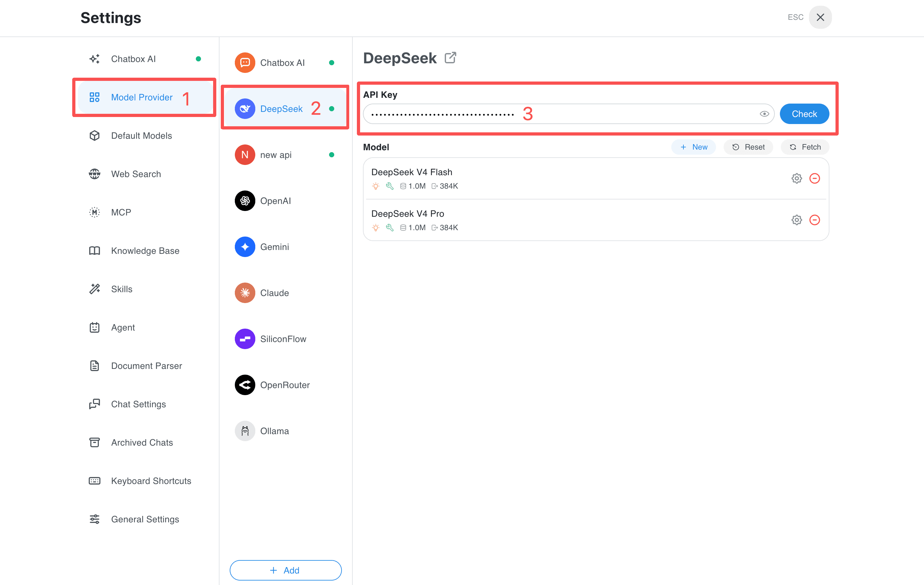924x585 pixels.
Task: Open Skills settings section
Action: pyautogui.click(x=145, y=289)
